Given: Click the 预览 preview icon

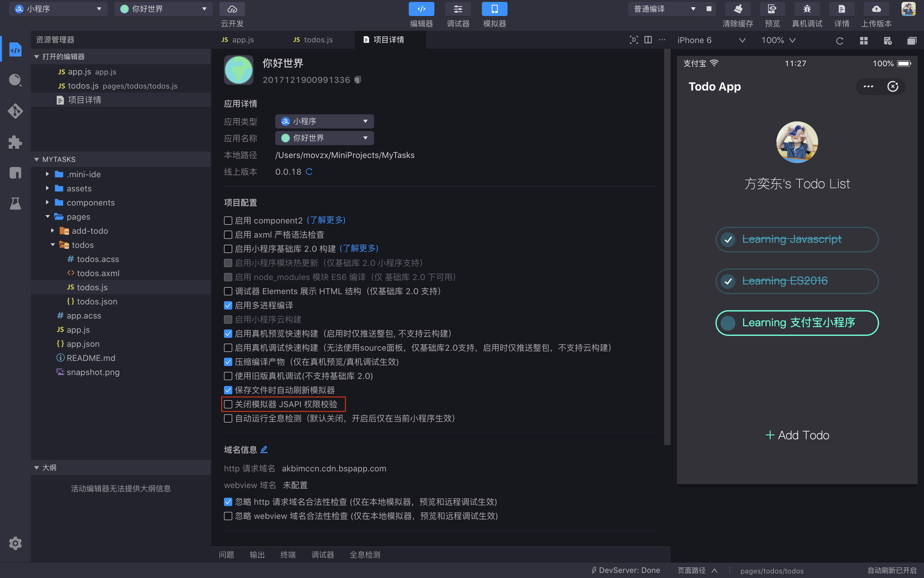Looking at the screenshot, I should click(x=772, y=9).
